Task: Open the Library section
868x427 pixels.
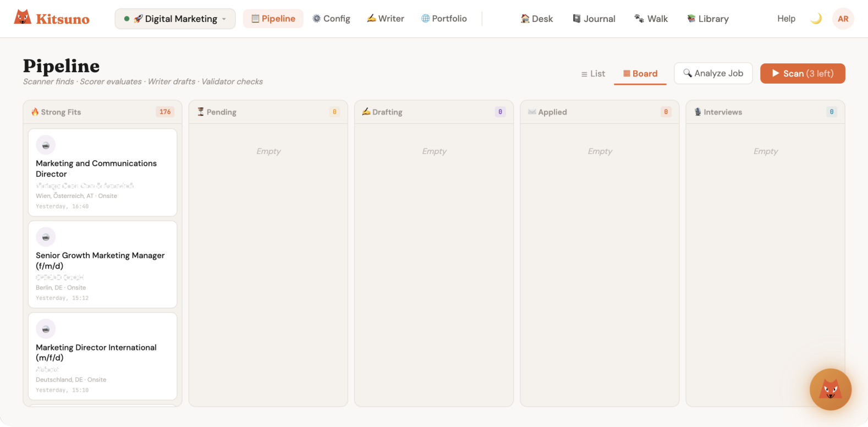Action: [708, 19]
